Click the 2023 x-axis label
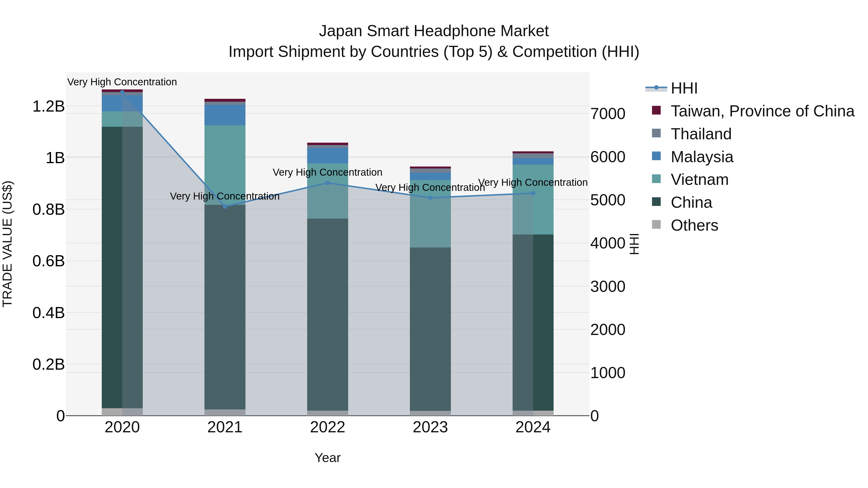 430,427
